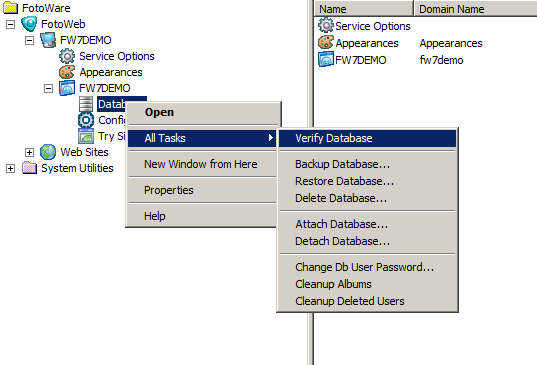Select FW7DEMO server label in tree
537x365 pixels.
(86, 40)
